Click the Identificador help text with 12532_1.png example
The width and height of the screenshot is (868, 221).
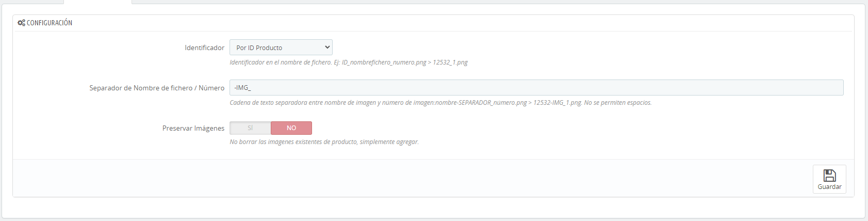(x=349, y=62)
